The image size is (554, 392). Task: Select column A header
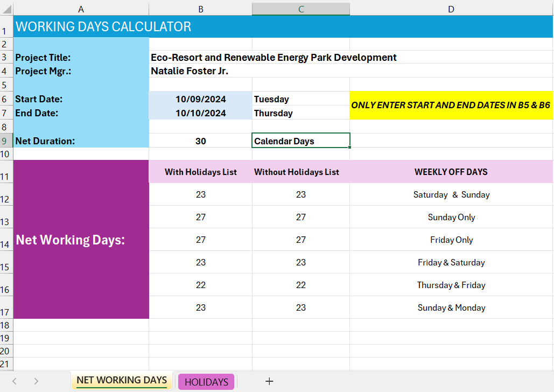tap(81, 9)
